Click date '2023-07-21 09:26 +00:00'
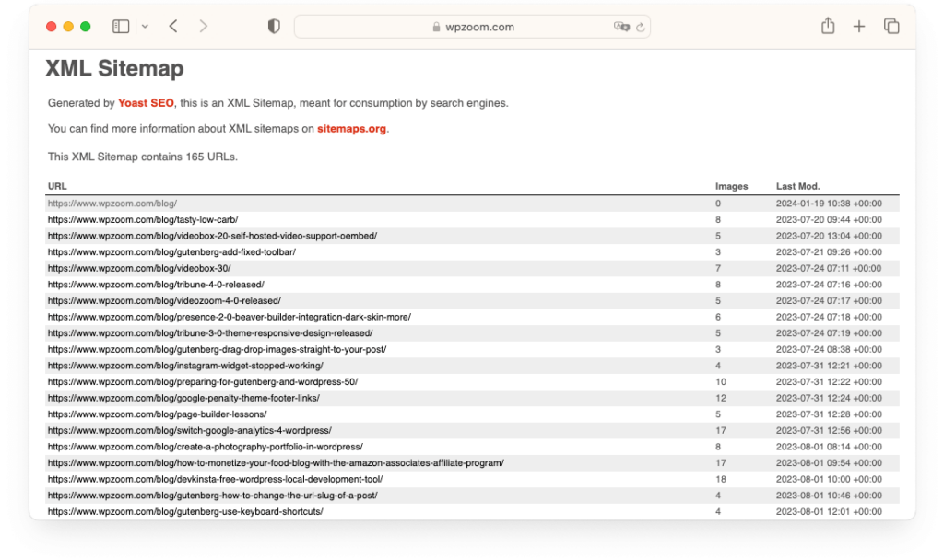The height and width of the screenshot is (560, 944). [829, 252]
